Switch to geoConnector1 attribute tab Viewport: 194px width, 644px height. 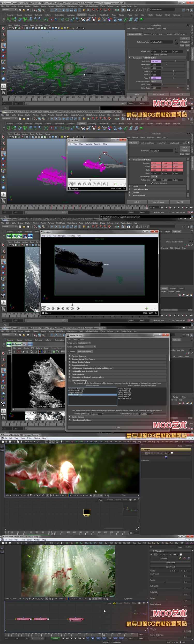(x=150, y=34)
